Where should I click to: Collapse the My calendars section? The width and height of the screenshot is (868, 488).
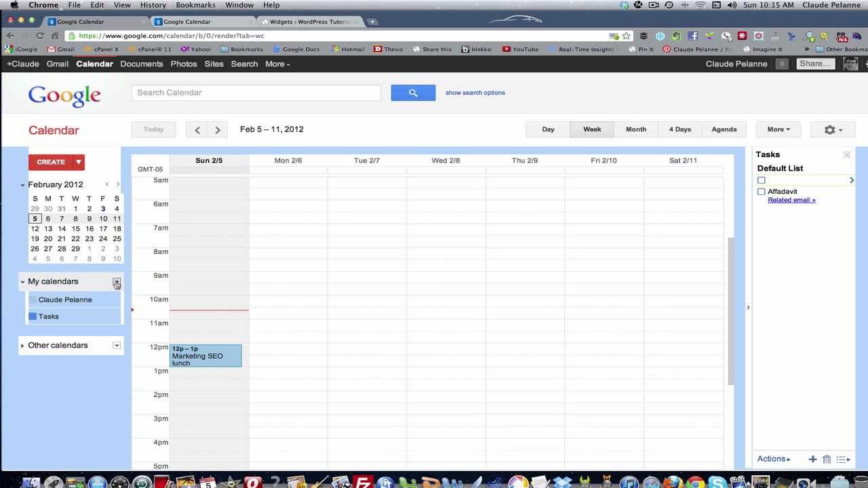coord(22,282)
